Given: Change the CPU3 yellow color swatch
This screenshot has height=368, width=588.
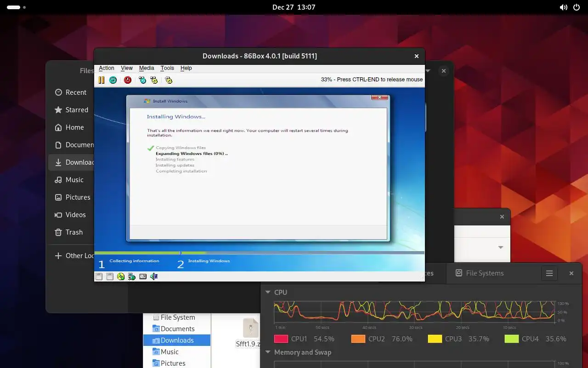Looking at the screenshot, I should (435, 339).
